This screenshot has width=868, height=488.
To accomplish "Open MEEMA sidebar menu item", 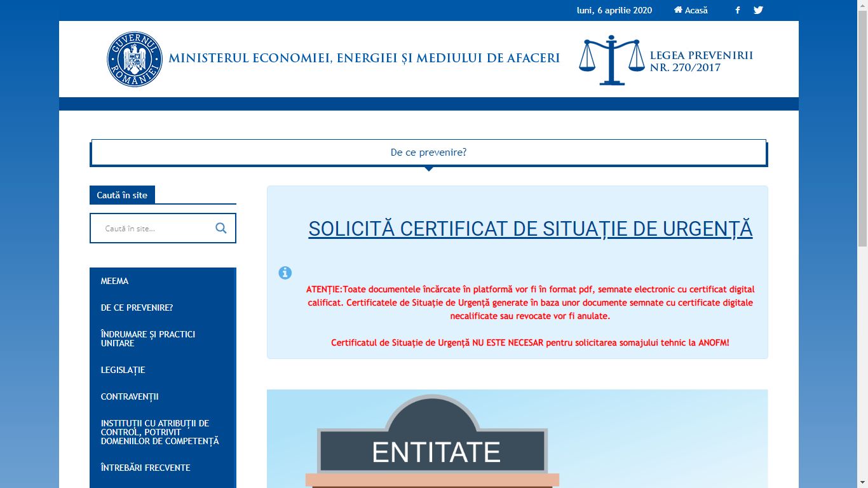I will (162, 281).
